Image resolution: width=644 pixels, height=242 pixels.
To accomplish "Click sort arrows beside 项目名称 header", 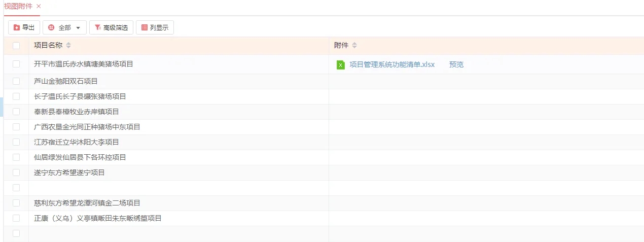I will (68, 46).
